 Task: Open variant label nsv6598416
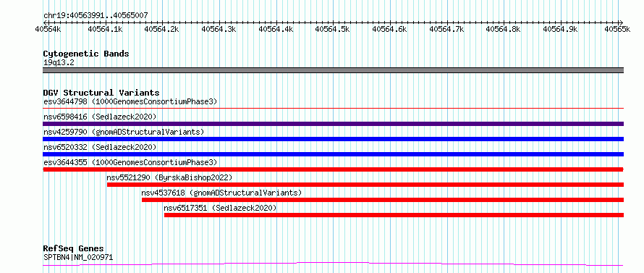(x=100, y=117)
